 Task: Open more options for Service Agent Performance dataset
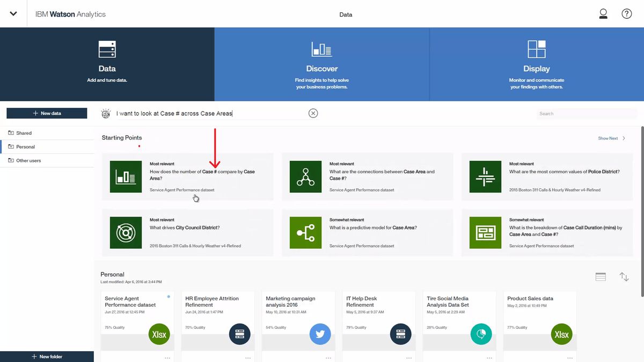tap(167, 358)
